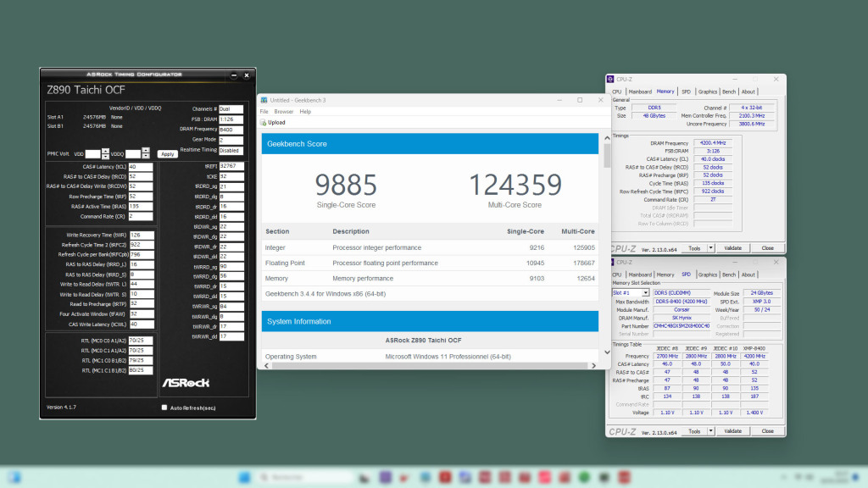Switch to Memory tab in lower CPU-Z window
The width and height of the screenshot is (868, 488).
(x=665, y=275)
